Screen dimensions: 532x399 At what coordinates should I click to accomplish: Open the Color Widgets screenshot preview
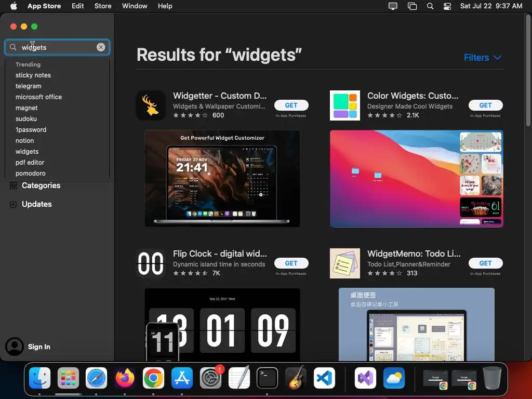416,179
